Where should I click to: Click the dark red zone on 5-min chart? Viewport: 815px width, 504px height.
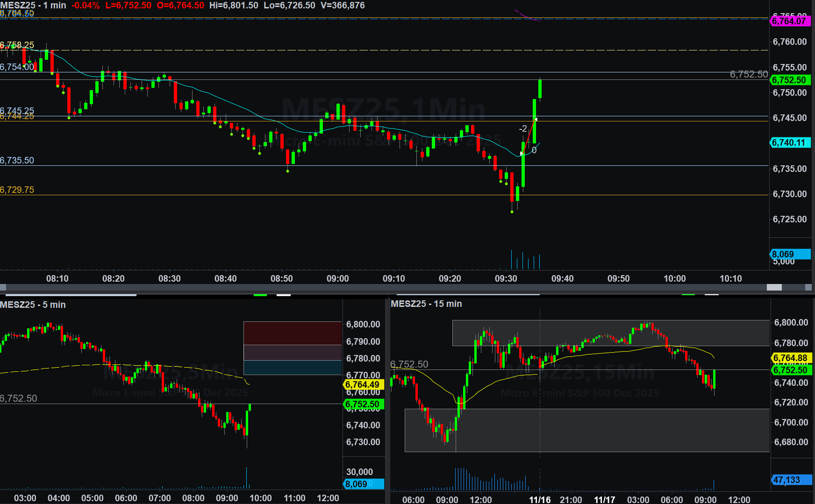tap(293, 333)
